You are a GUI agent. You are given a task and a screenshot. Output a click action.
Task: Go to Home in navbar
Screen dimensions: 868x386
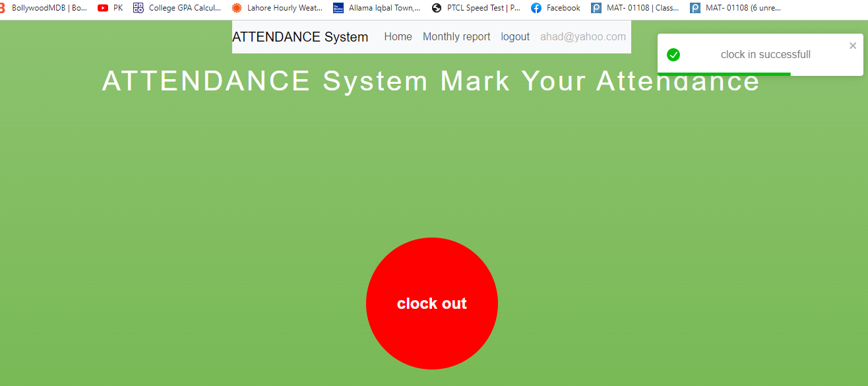398,37
